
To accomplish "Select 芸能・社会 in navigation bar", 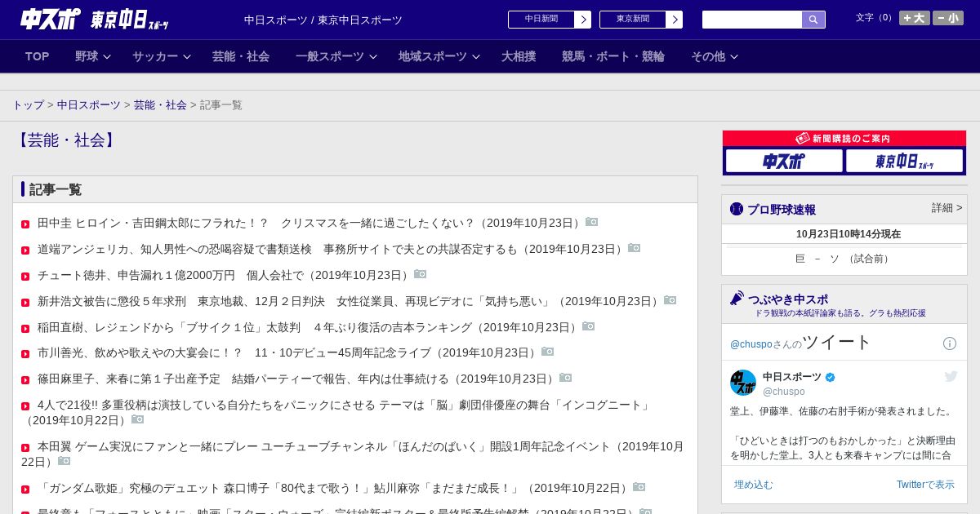I will pos(241,56).
